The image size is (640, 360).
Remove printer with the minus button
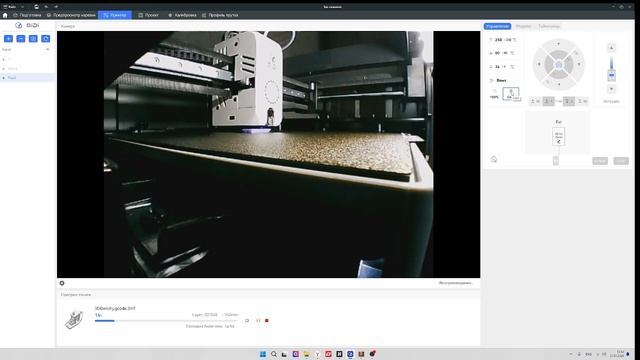click(21, 38)
